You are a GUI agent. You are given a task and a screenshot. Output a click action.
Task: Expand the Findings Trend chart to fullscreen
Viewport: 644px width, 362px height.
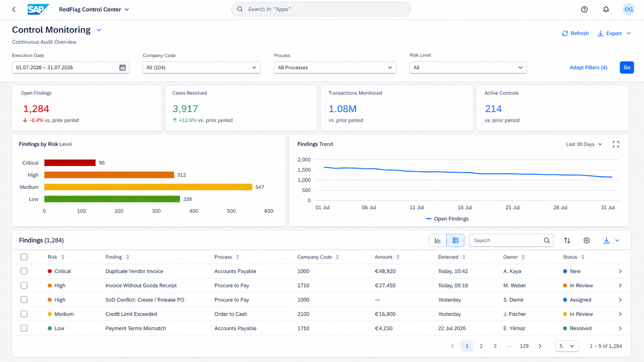[x=616, y=144]
